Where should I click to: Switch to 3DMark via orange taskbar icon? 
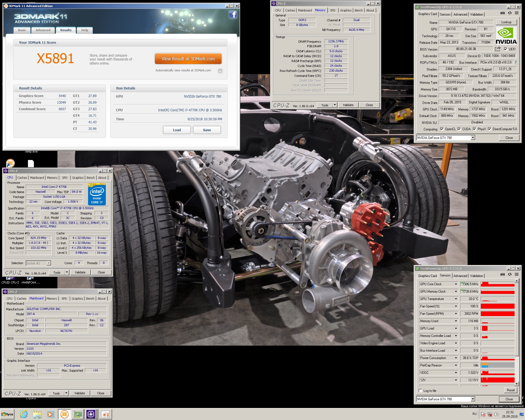pyautogui.click(x=64, y=414)
